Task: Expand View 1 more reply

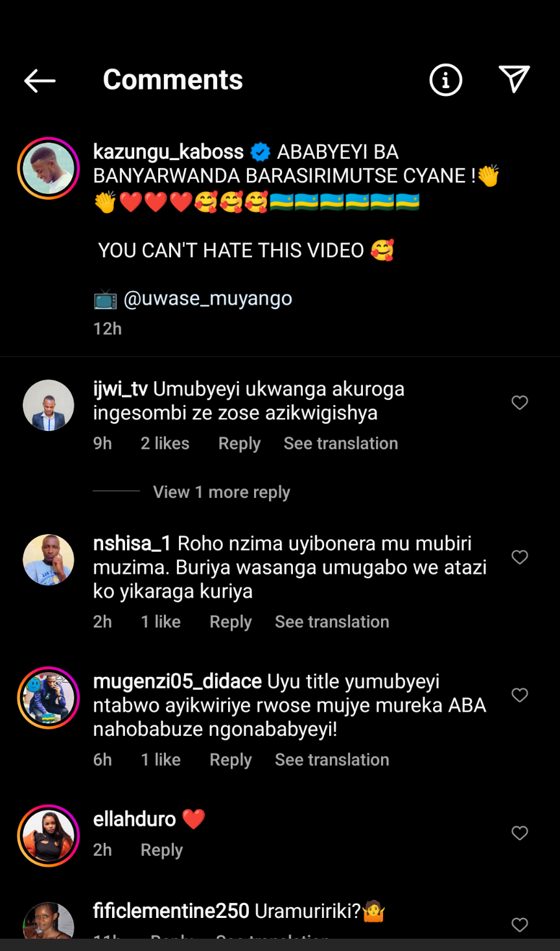Action: tap(221, 492)
